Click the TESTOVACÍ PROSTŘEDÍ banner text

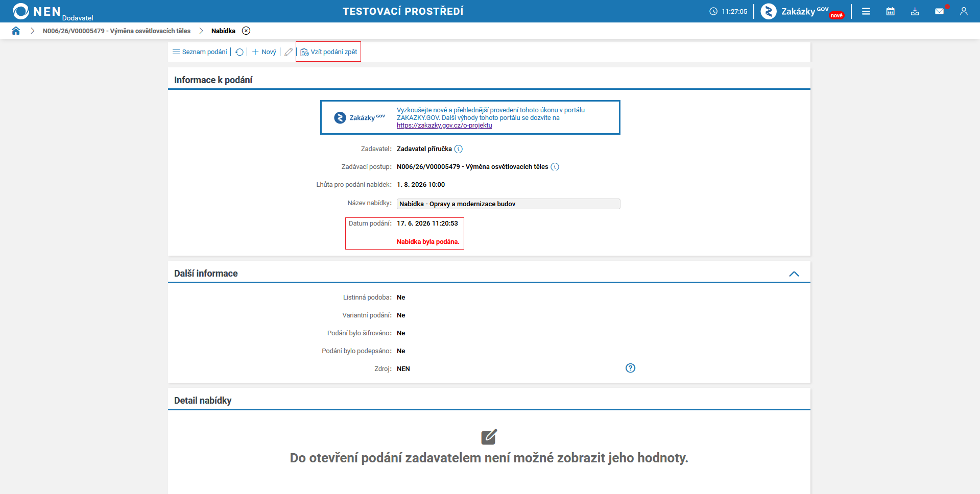coord(403,11)
